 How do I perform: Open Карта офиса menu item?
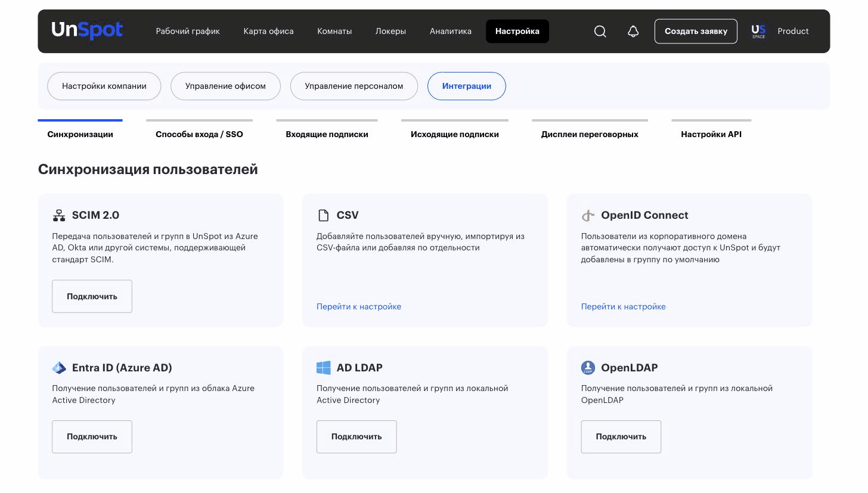(268, 31)
